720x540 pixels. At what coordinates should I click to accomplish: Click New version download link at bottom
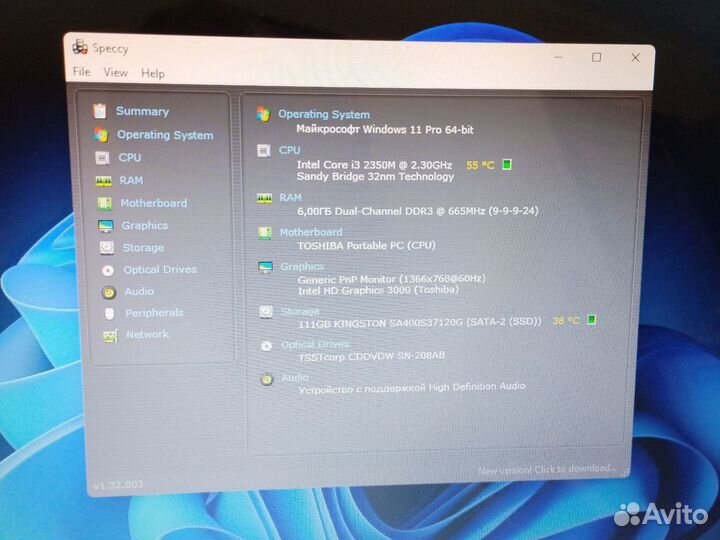coord(547,469)
